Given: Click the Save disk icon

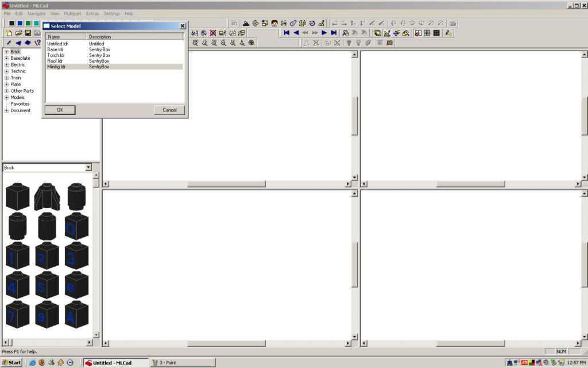Looking at the screenshot, I should (28, 33).
